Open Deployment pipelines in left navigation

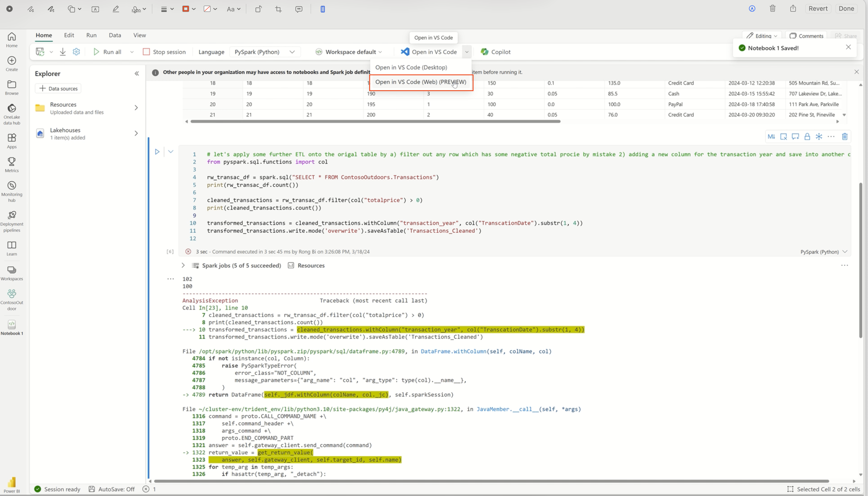pos(12,221)
